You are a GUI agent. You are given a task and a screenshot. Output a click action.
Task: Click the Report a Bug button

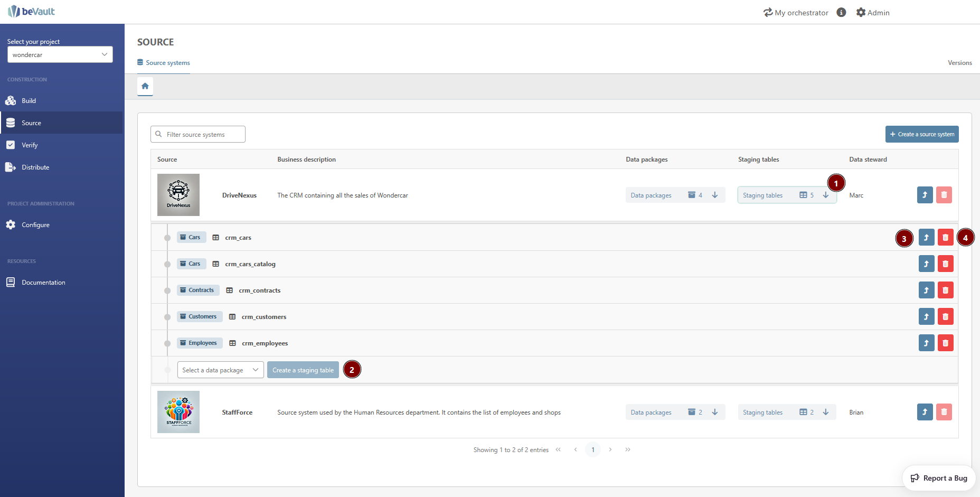pos(939,478)
